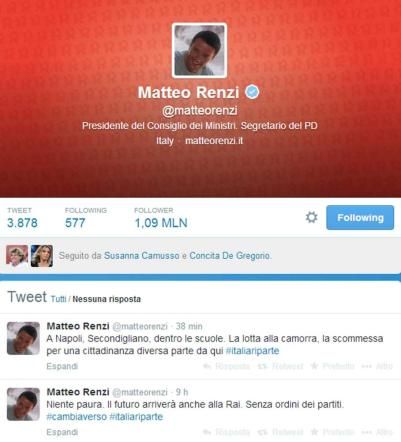The height and width of the screenshot is (442, 401).
Task: Open Susanna Camusso's profile link
Action: click(x=142, y=256)
